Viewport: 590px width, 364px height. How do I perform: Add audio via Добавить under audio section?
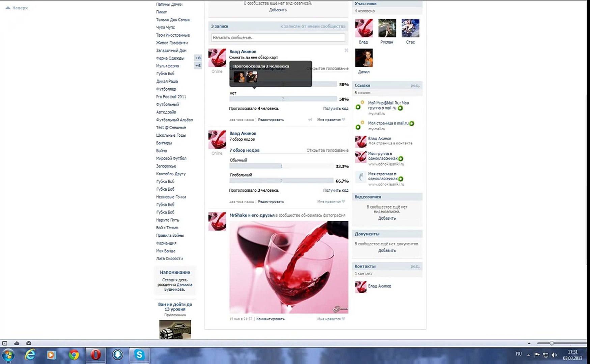point(278,10)
